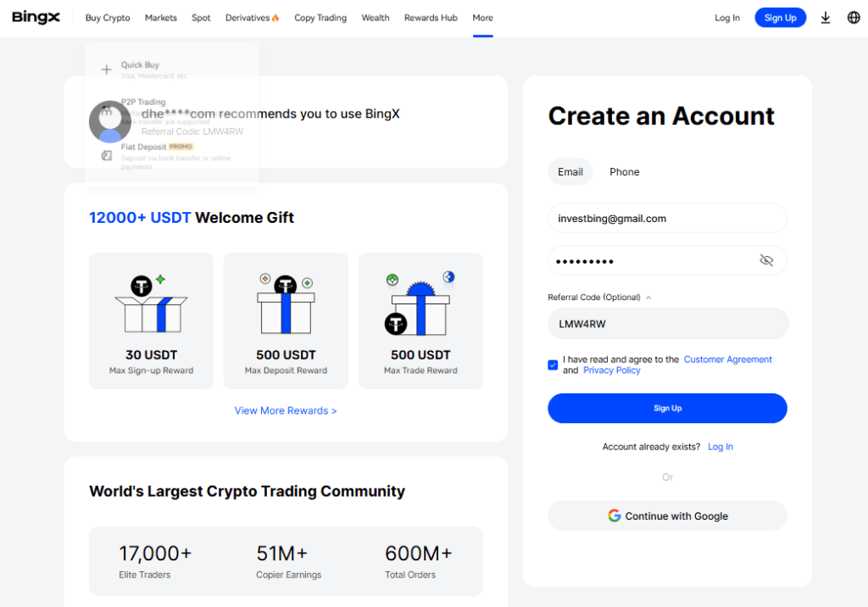The width and height of the screenshot is (868, 607).
Task: Open the Markets menu item
Action: [160, 18]
